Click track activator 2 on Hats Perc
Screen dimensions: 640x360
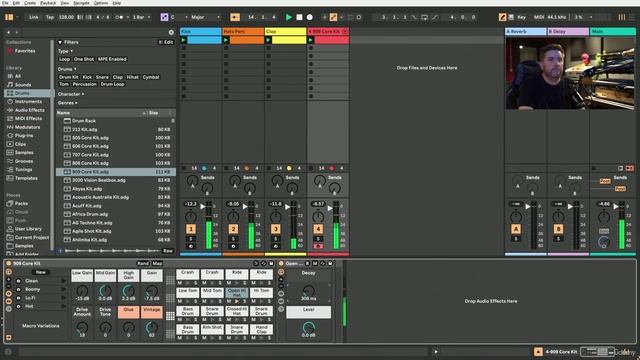tap(233, 229)
